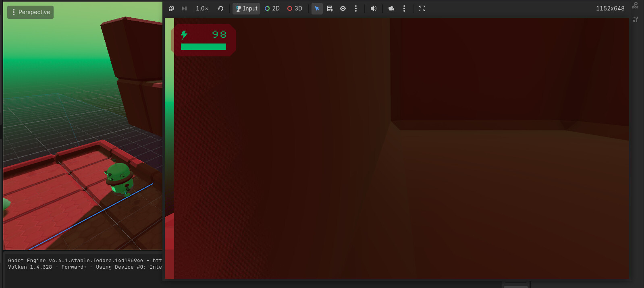Open selection options three-dot menu

(356, 8)
